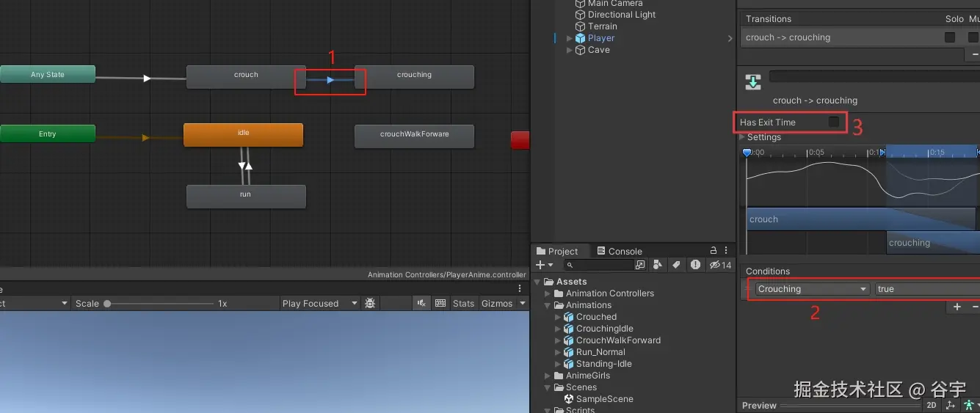This screenshot has width=980, height=413.
Task: Open the Project create plus dropdown
Action: pos(544,265)
